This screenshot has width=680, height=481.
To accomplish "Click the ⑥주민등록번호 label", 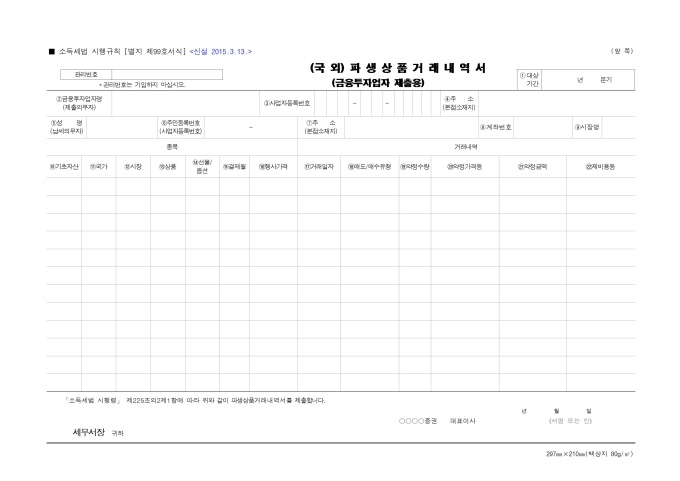I will tap(180, 127).
